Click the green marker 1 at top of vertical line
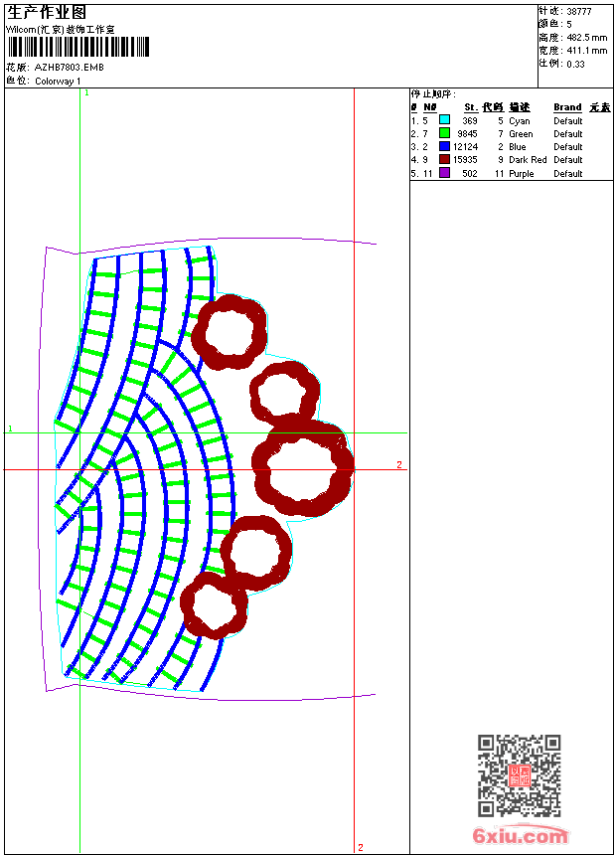Screen dimensions: 616x855 (86, 93)
